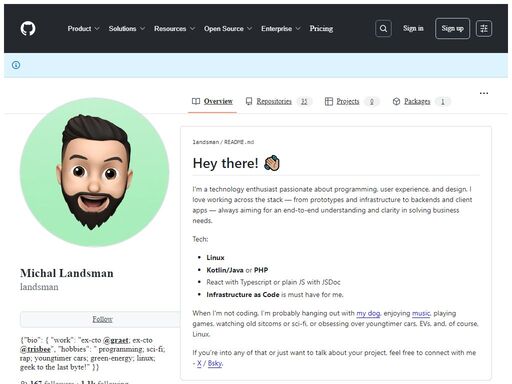Expand the Solutions menu
Image resolution: width=512 pixels, height=384 pixels.
pos(127,29)
